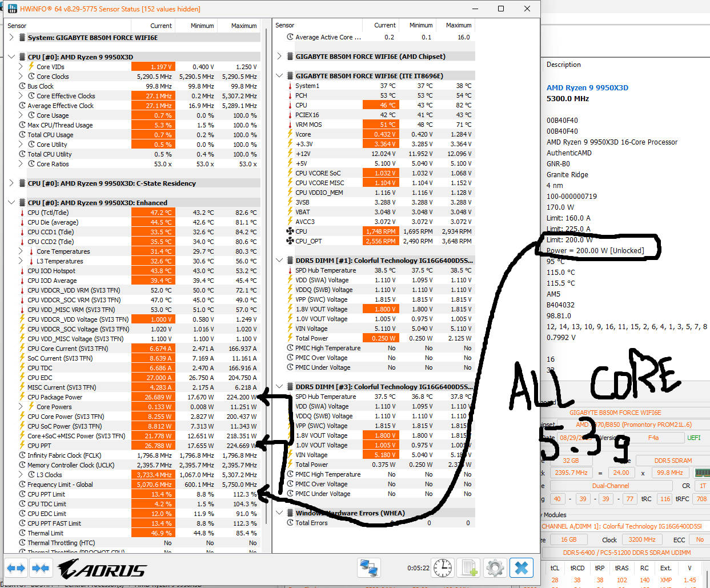Click the chip icon beside CPU [#0]: AMD Ryzen 9 9950X3D header
710x588 pixels.
(22, 57)
